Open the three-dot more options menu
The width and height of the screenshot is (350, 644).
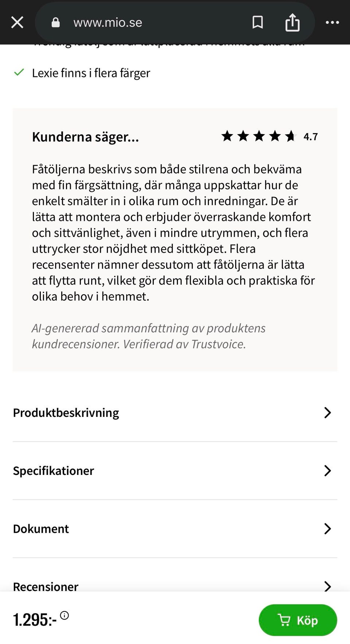point(332,23)
